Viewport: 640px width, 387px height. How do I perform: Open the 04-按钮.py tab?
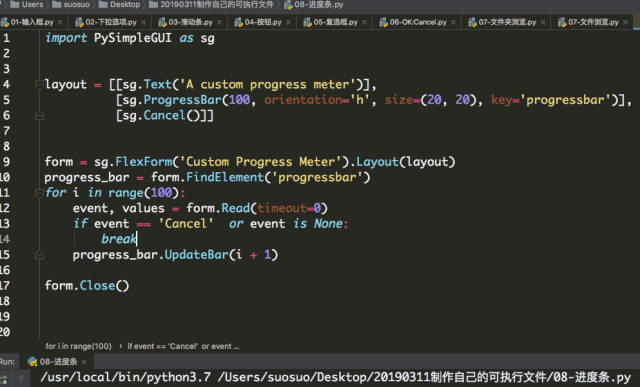262,22
